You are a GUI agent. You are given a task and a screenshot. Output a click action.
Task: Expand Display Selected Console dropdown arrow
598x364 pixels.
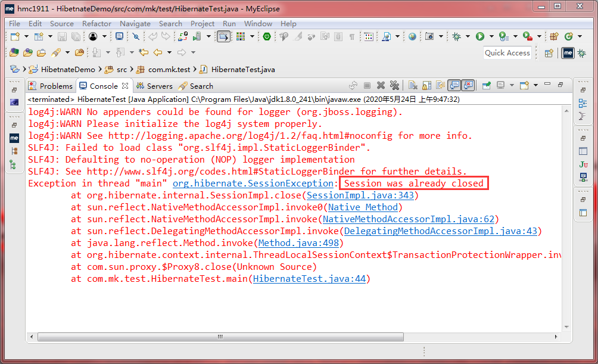[512, 85]
